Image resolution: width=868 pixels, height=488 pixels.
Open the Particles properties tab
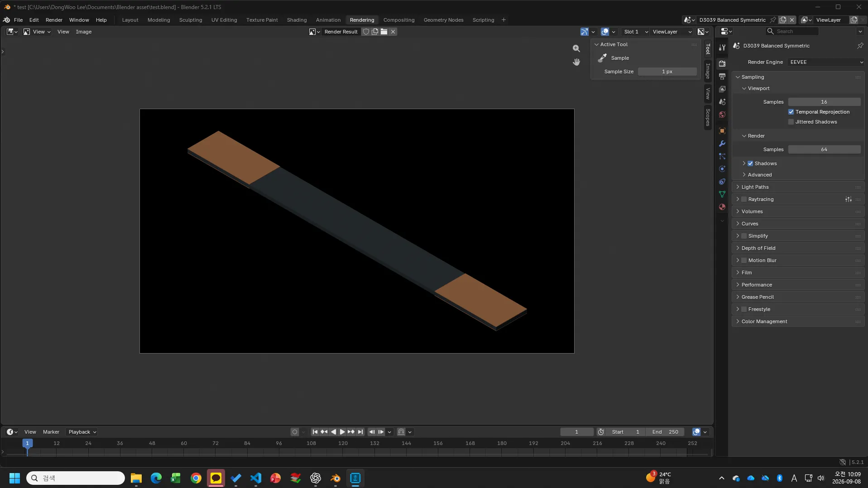722,156
